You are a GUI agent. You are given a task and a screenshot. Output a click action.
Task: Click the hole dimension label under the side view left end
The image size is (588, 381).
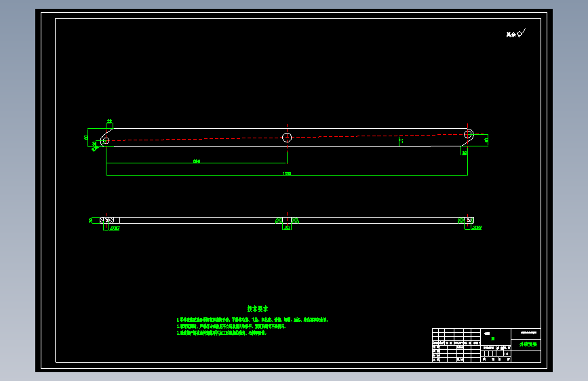tap(115, 228)
